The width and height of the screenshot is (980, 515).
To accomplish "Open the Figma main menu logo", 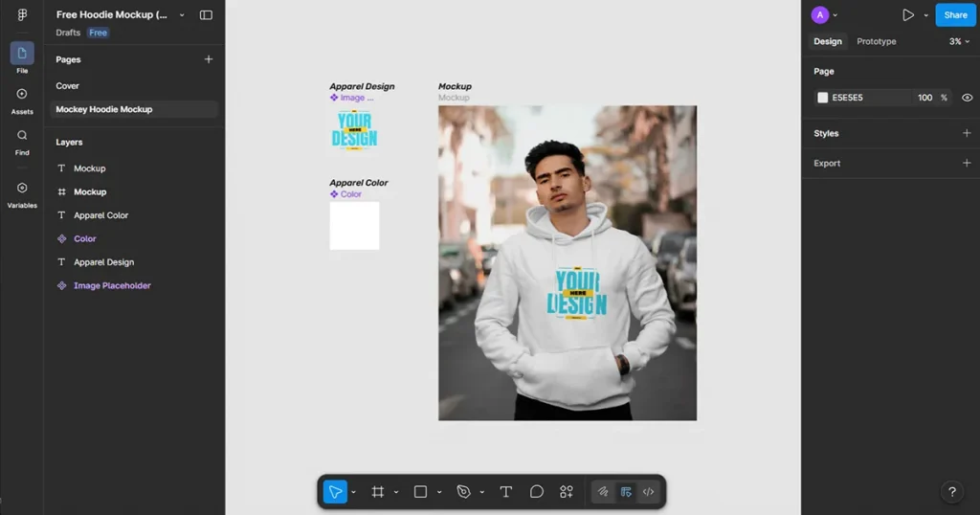I will pos(22,14).
